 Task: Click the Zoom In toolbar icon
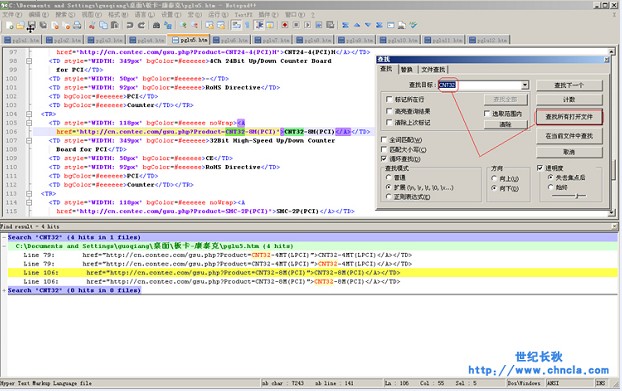coord(183,25)
